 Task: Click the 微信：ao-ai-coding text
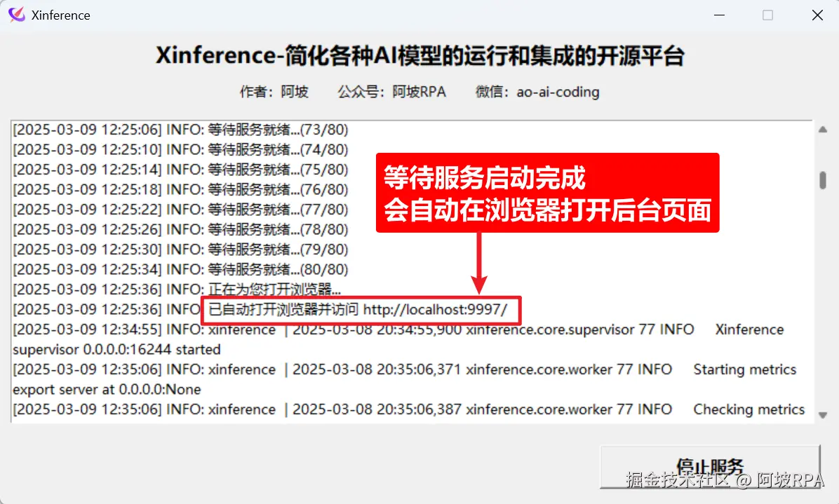pos(537,92)
